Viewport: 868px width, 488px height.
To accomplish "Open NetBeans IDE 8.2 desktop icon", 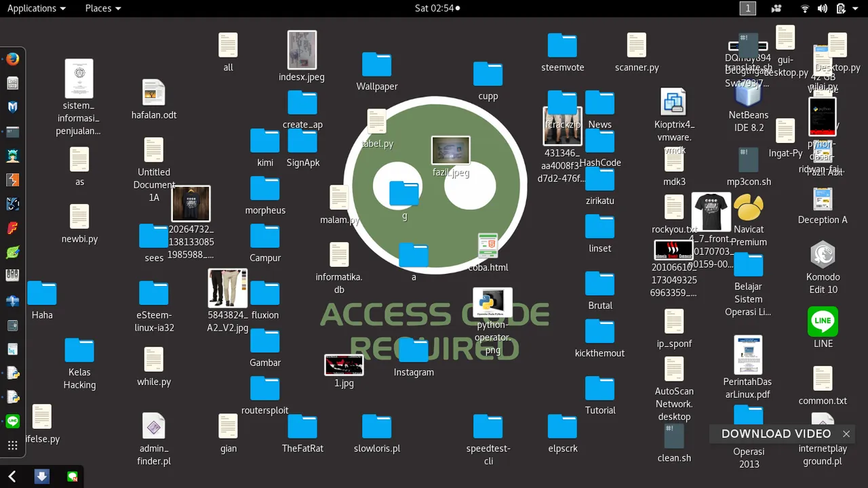I will pyautogui.click(x=749, y=94).
